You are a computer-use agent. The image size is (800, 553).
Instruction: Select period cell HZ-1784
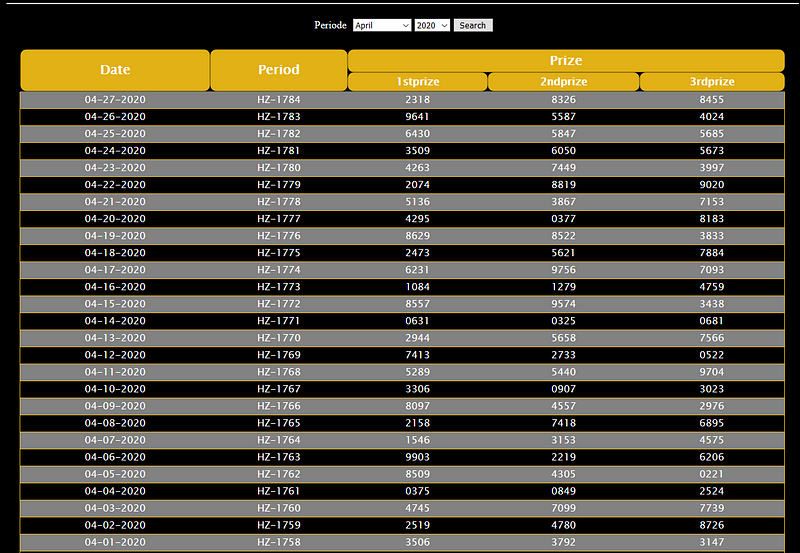[x=279, y=99]
